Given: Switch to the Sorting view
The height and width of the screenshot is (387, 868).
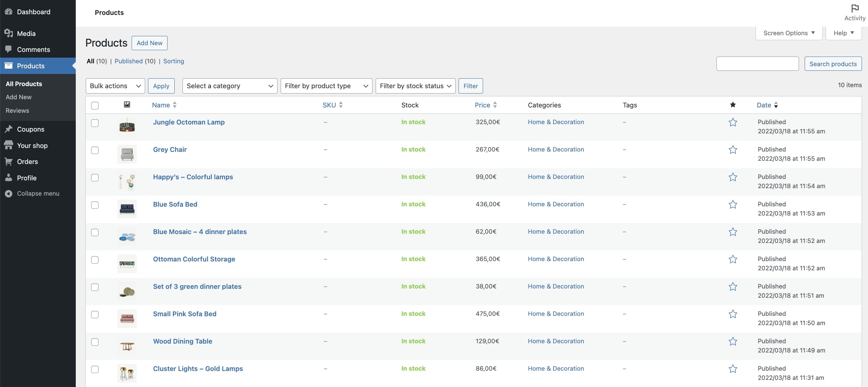Looking at the screenshot, I should [174, 61].
